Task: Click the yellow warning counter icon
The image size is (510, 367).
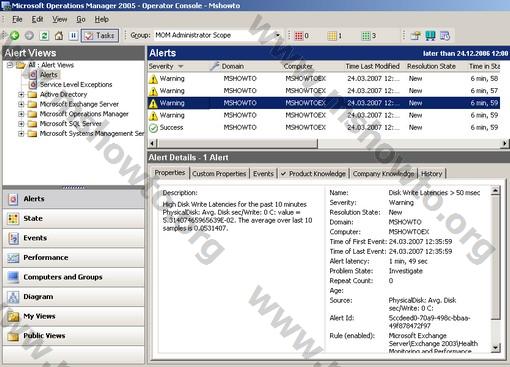Action: pyautogui.click(x=332, y=36)
